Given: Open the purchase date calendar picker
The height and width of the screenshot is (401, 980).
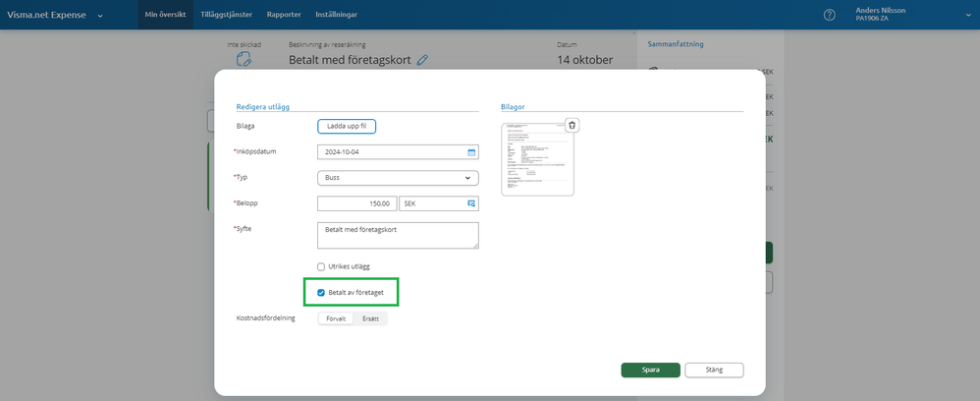Looking at the screenshot, I should point(471,152).
